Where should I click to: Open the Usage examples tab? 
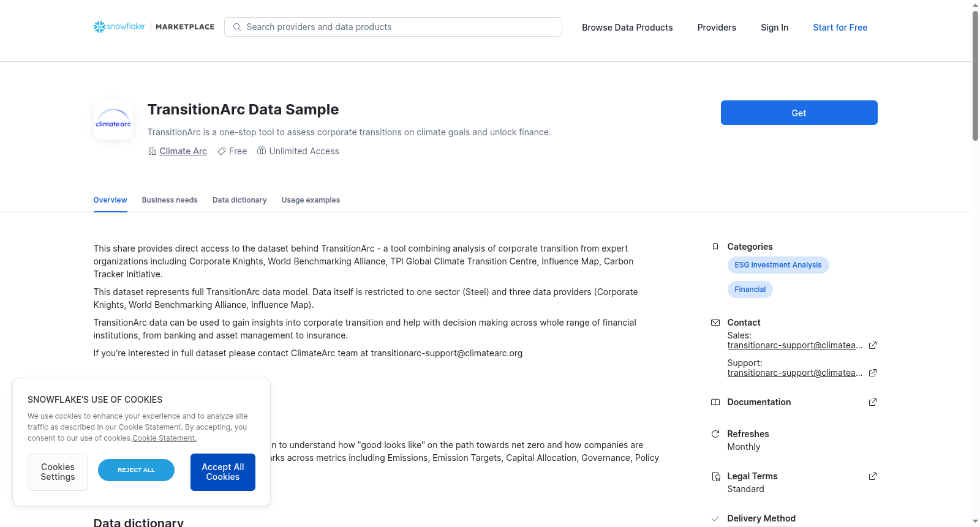point(311,200)
